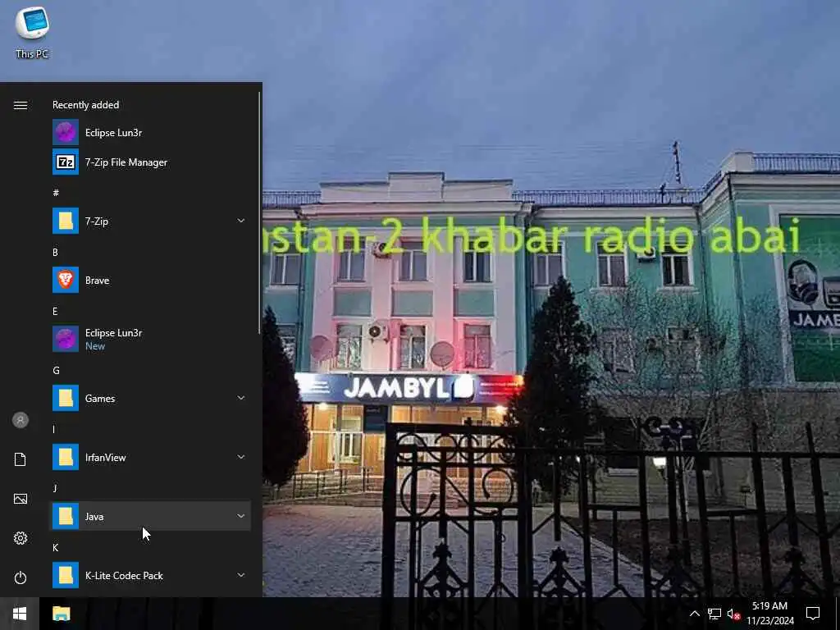Viewport: 840px width, 630px height.
Task: Click the '#' letter group header
Action: (x=56, y=193)
